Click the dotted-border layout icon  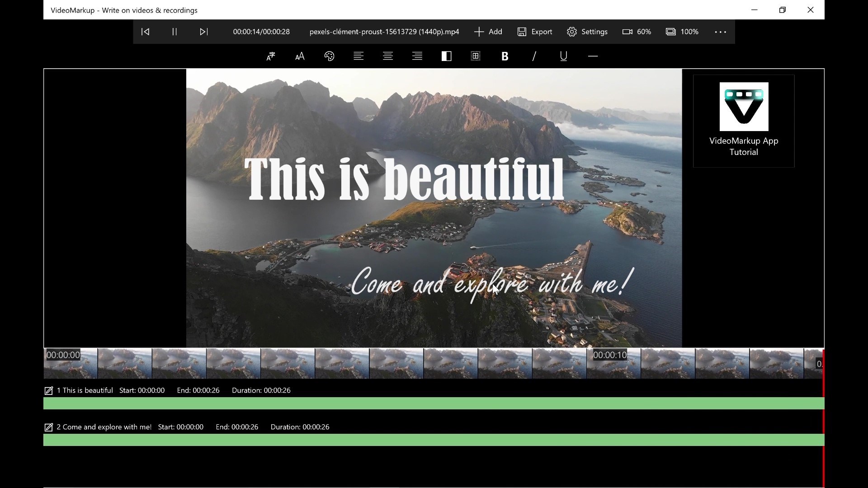coord(476,56)
